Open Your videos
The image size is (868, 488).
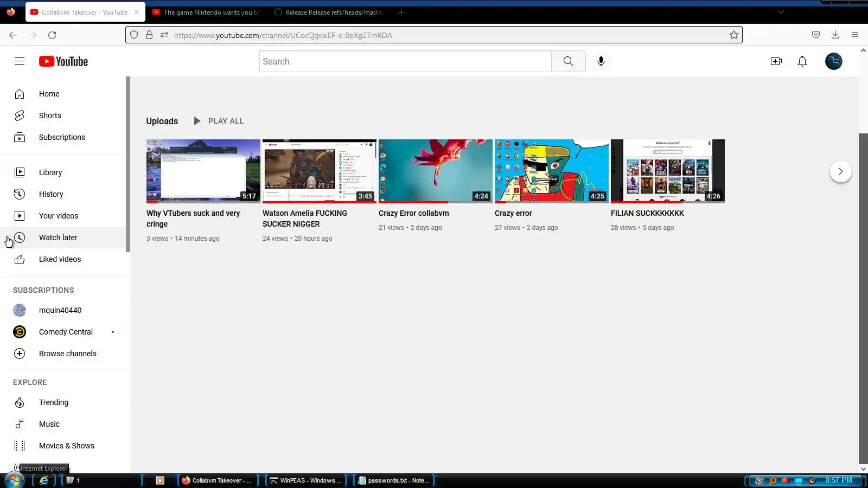point(63,216)
